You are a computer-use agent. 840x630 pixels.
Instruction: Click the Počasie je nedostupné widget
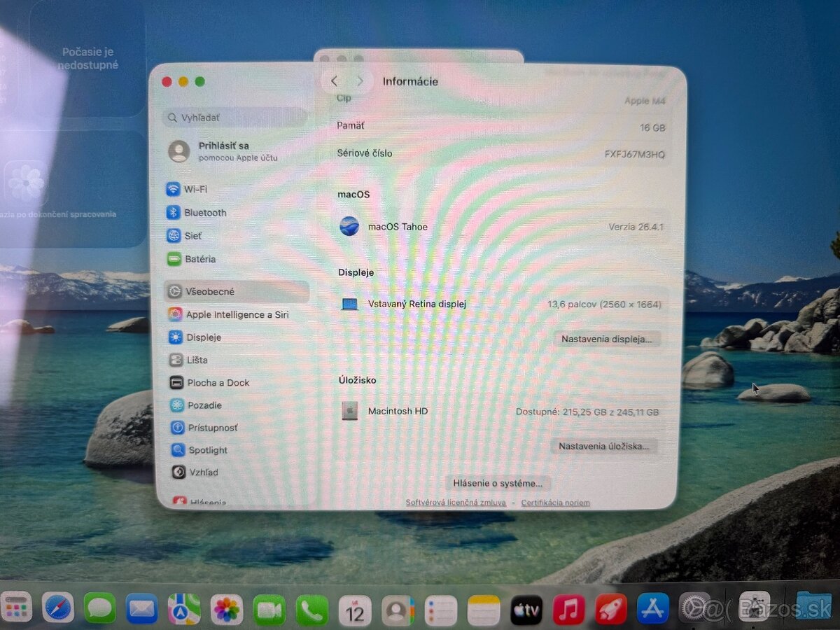(x=88, y=59)
